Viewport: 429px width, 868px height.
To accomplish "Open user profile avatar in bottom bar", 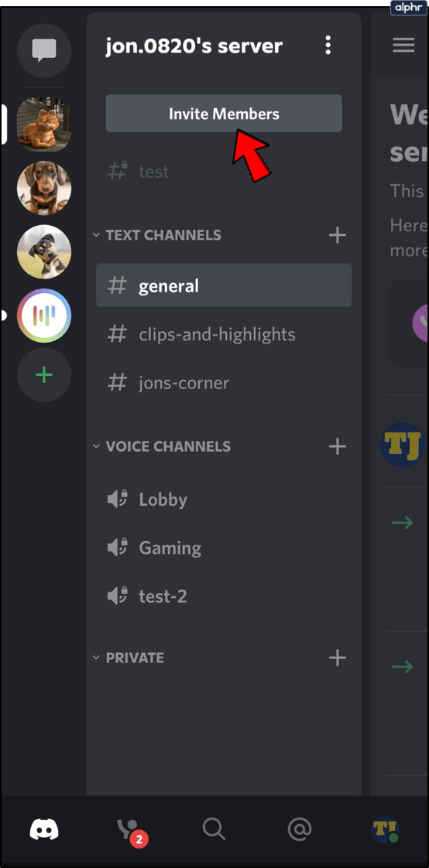I will tap(385, 829).
